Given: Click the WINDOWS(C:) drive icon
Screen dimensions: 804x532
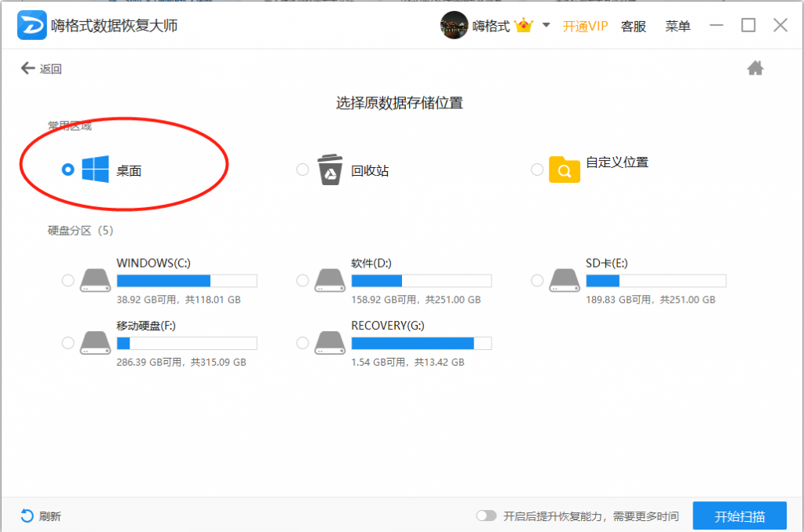Looking at the screenshot, I should point(95,280).
